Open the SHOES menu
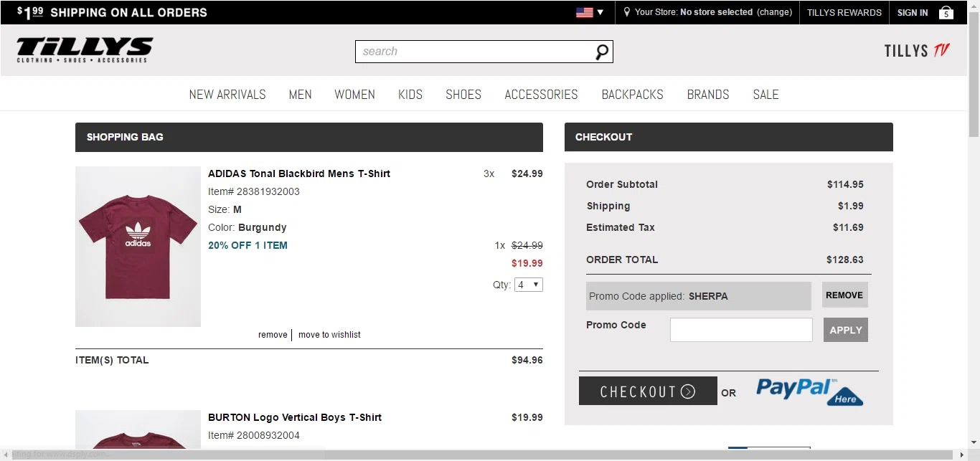The width and height of the screenshot is (980, 461). point(463,95)
